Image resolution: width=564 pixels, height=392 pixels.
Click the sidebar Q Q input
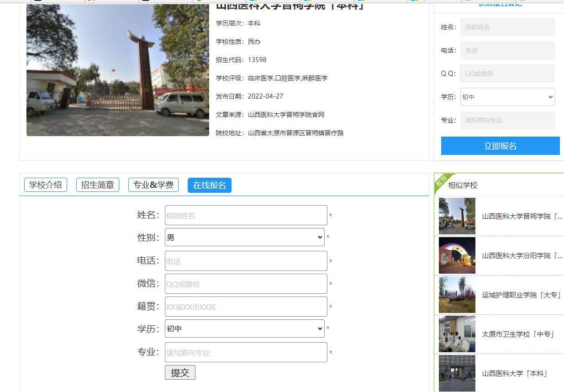[507, 73]
